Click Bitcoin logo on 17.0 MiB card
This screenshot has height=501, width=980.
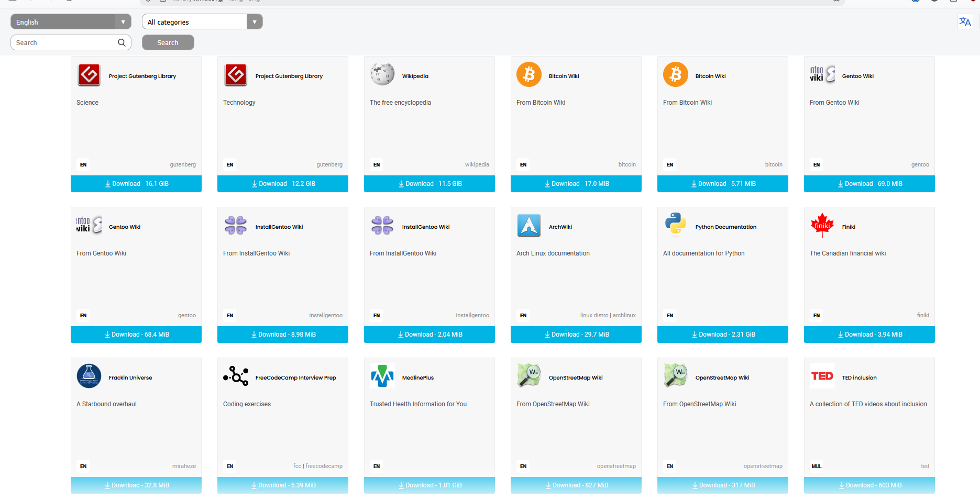[529, 75]
